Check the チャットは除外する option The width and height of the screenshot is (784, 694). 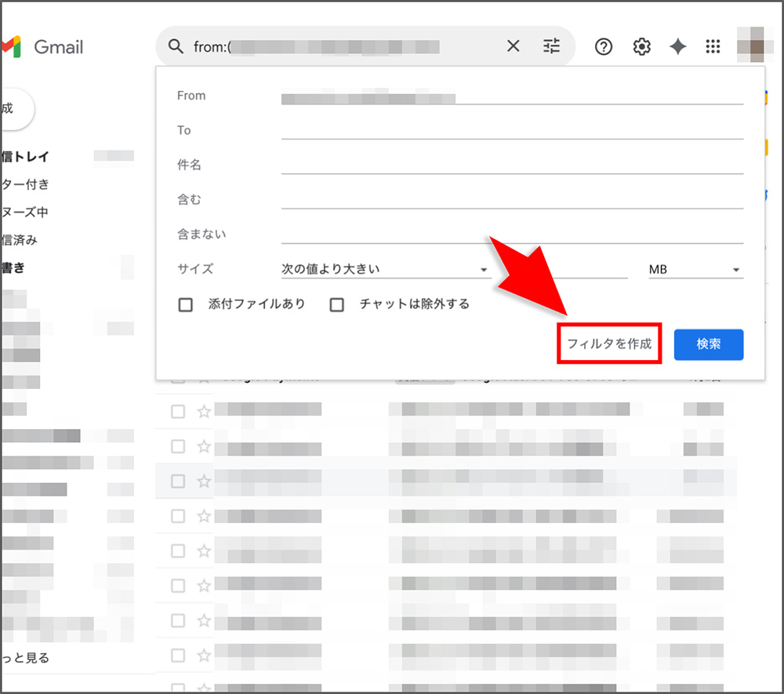click(x=336, y=304)
